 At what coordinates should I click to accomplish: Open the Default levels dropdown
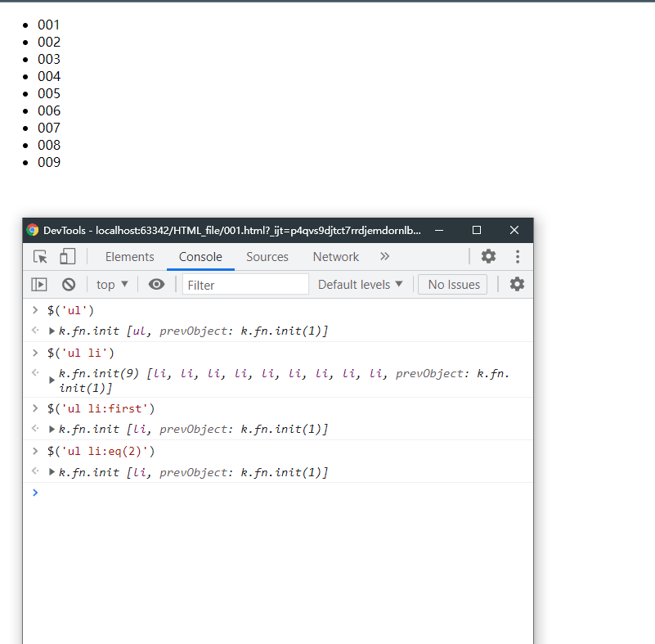361,285
